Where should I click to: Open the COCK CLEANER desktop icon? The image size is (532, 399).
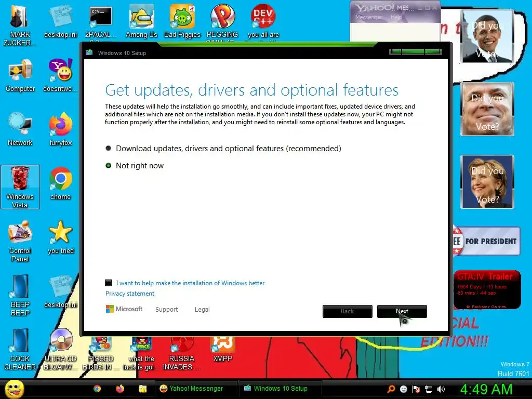click(20, 350)
